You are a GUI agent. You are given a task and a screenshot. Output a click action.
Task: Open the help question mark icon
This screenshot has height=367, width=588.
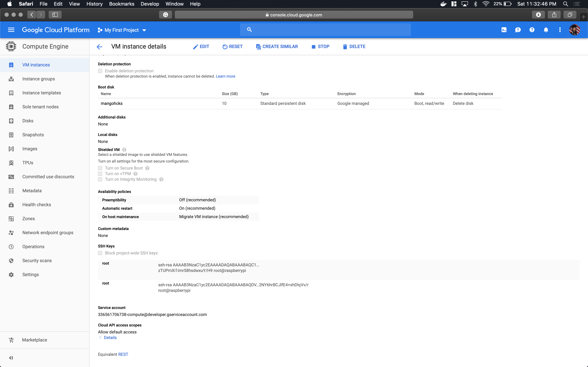click(532, 30)
